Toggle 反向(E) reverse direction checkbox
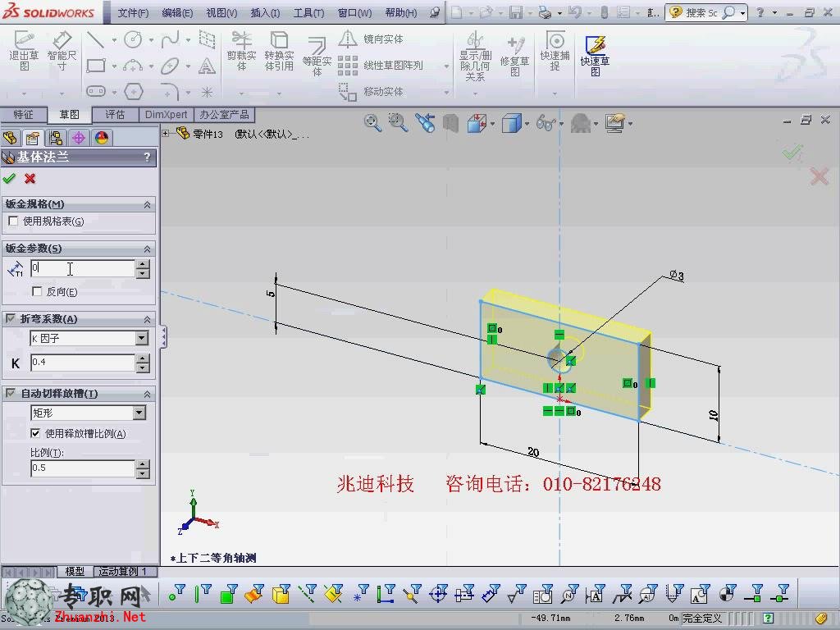840x630 pixels. pos(37,291)
